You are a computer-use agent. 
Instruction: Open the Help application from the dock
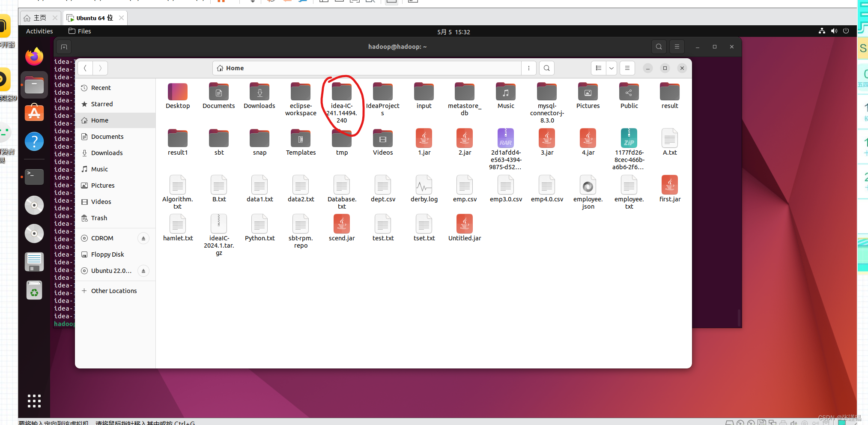tap(34, 141)
